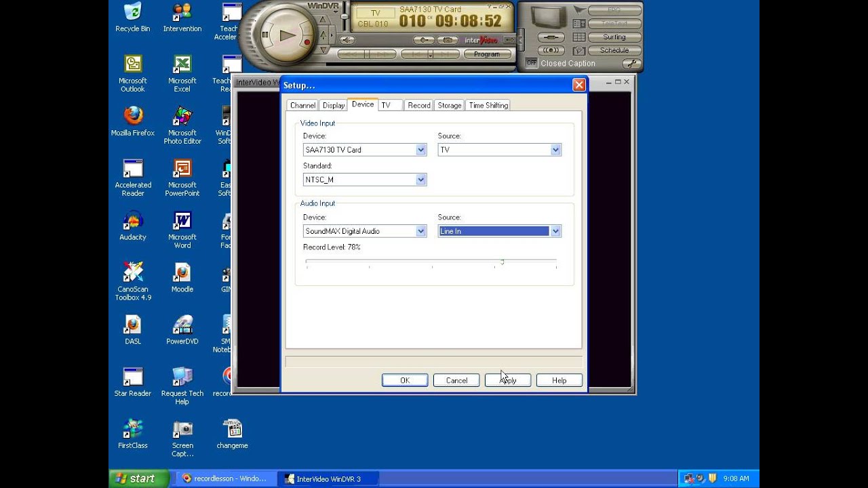Switch to the Record tab
Viewport: 868px width, 488px height.
coord(419,105)
